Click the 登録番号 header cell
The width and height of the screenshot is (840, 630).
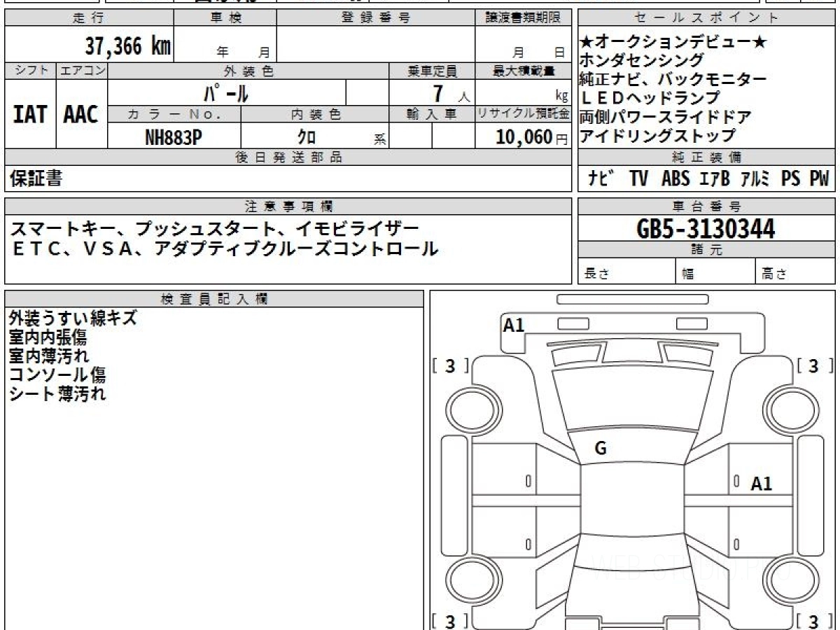[x=376, y=18]
